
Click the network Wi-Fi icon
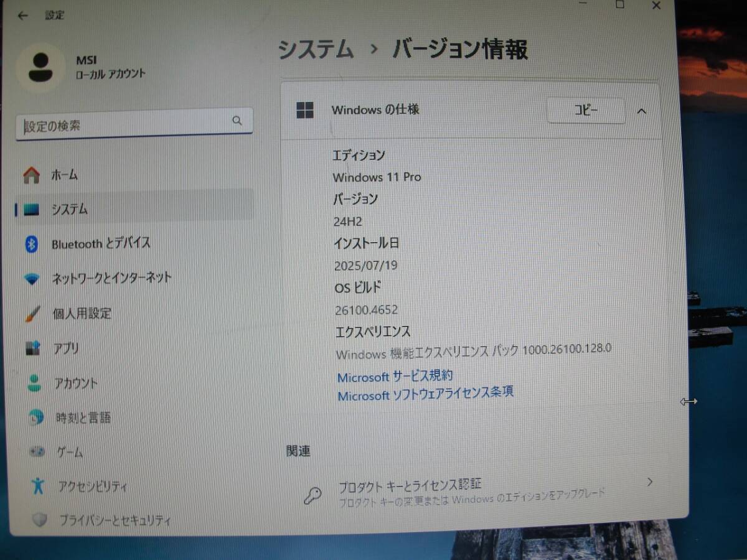tap(32, 279)
